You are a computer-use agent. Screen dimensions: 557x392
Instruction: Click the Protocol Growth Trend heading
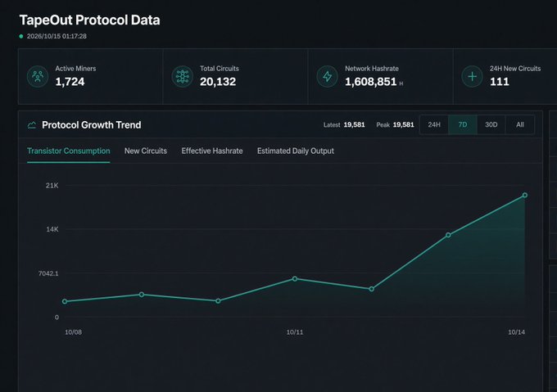coord(91,125)
